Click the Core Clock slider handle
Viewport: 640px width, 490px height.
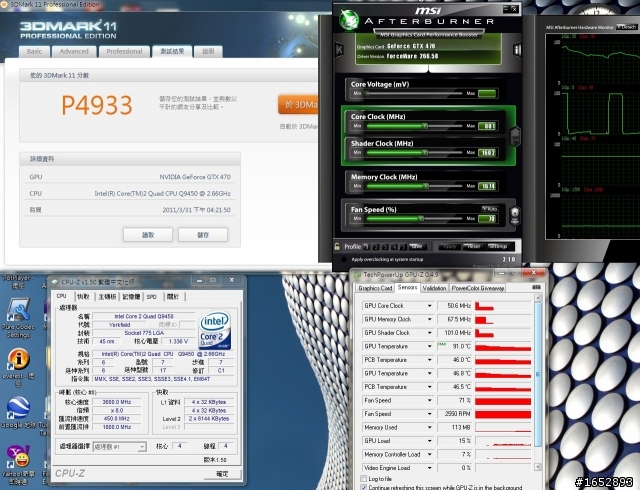[425, 126]
